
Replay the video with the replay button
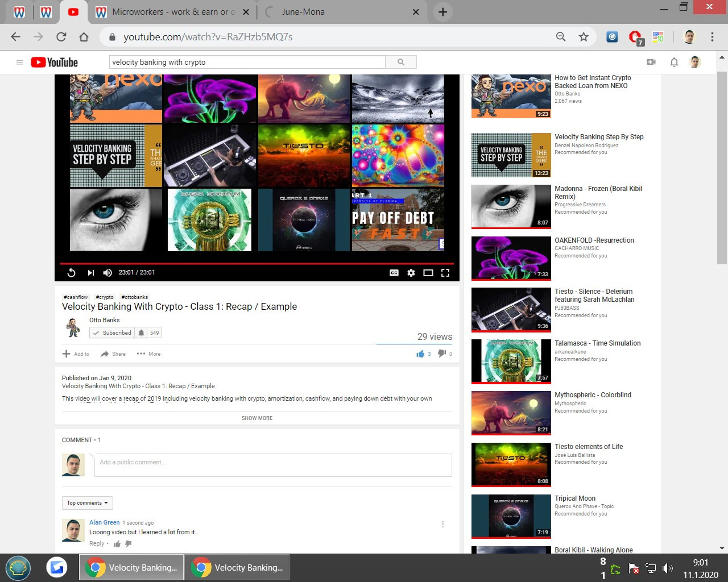pos(71,273)
